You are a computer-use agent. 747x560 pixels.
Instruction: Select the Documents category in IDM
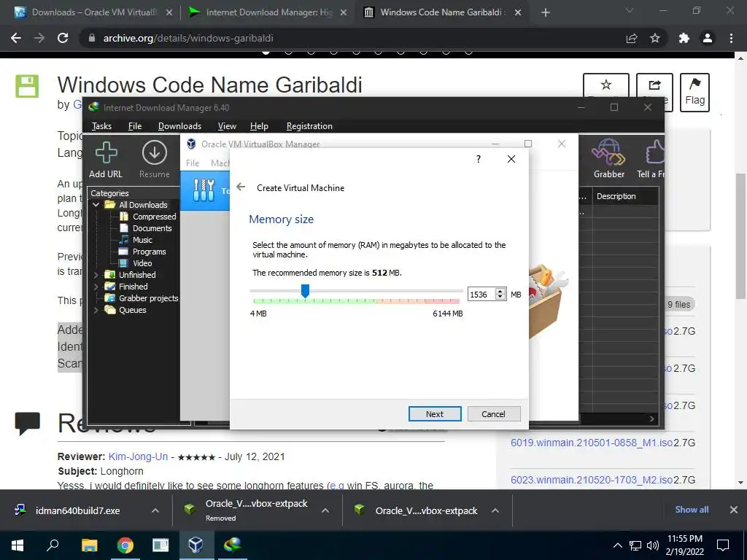click(x=152, y=228)
